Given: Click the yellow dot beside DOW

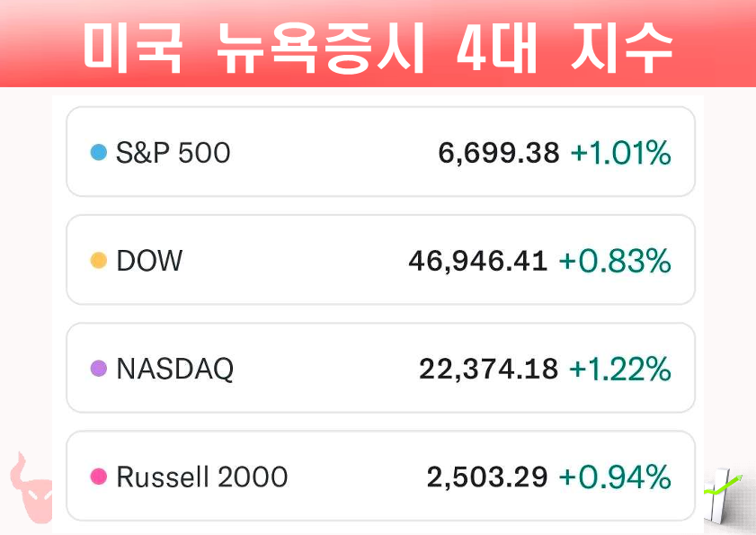Looking at the screenshot, I should pyautogui.click(x=99, y=261).
